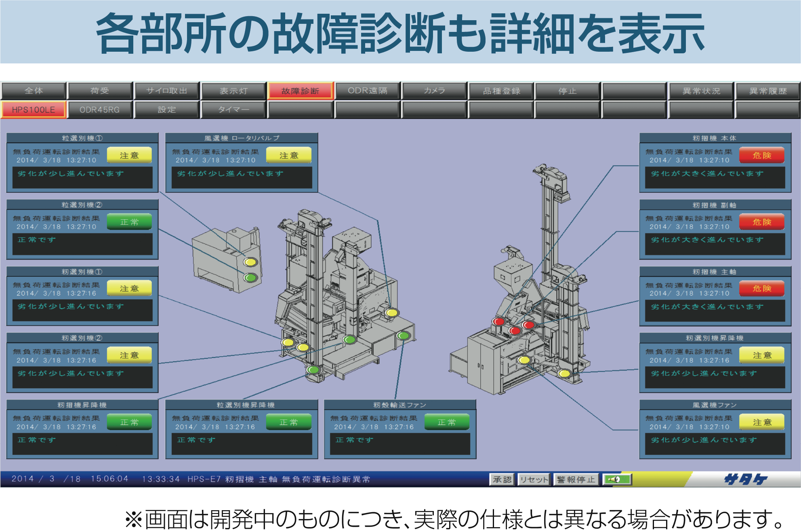This screenshot has height=532, width=801.
Task: Click the 正常です message under 粒選別機②
Action: pyautogui.click(x=37, y=240)
